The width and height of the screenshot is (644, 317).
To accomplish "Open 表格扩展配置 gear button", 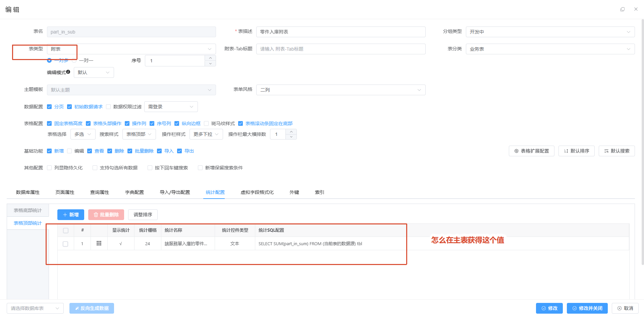I will [x=532, y=151].
